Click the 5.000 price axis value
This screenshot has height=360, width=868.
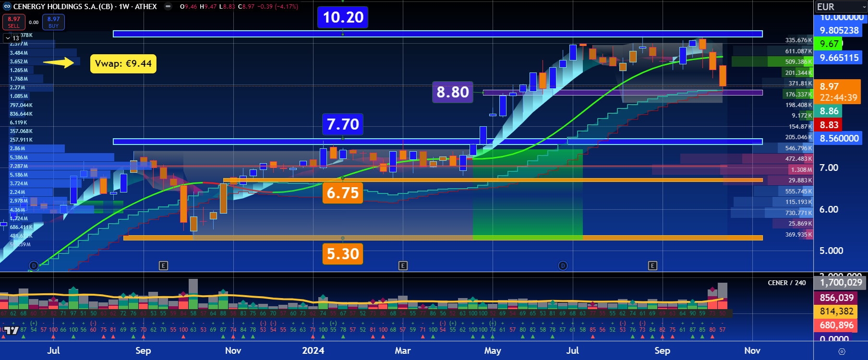click(x=831, y=251)
